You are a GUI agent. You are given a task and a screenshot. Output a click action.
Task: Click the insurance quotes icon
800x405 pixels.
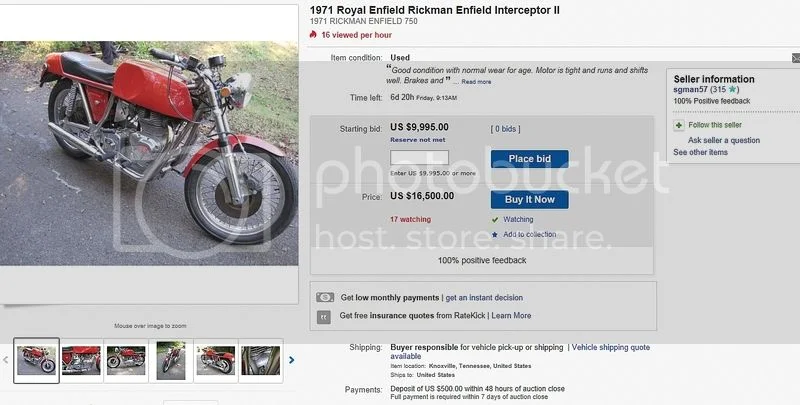323,317
